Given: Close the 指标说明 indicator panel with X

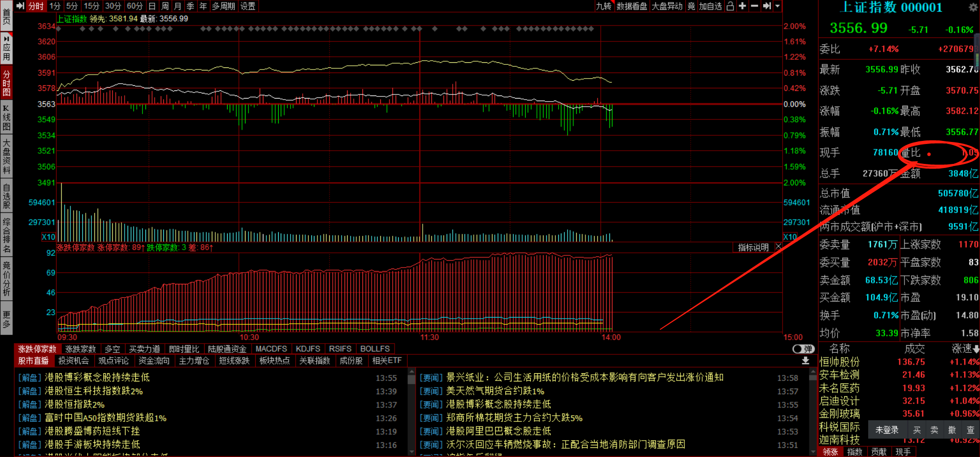Looking at the screenshot, I should click(x=778, y=247).
